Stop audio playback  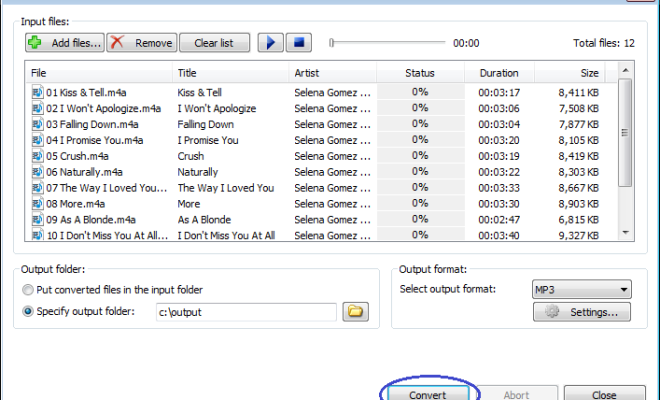coord(298,43)
